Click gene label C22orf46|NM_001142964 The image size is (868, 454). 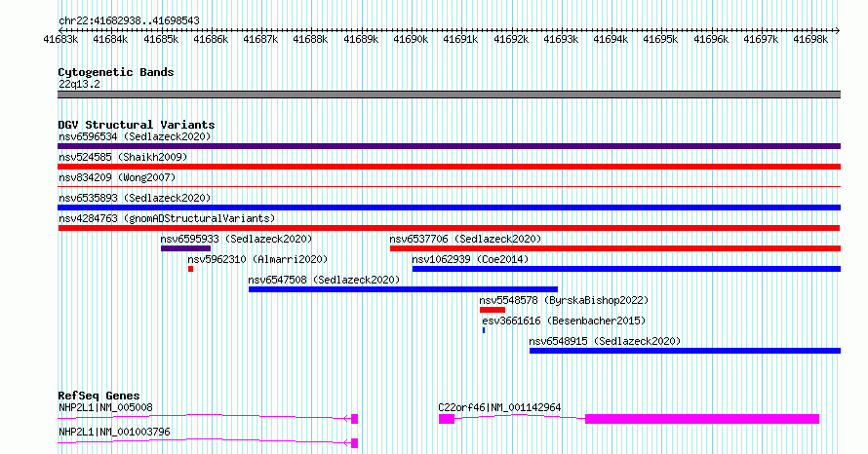[499, 407]
